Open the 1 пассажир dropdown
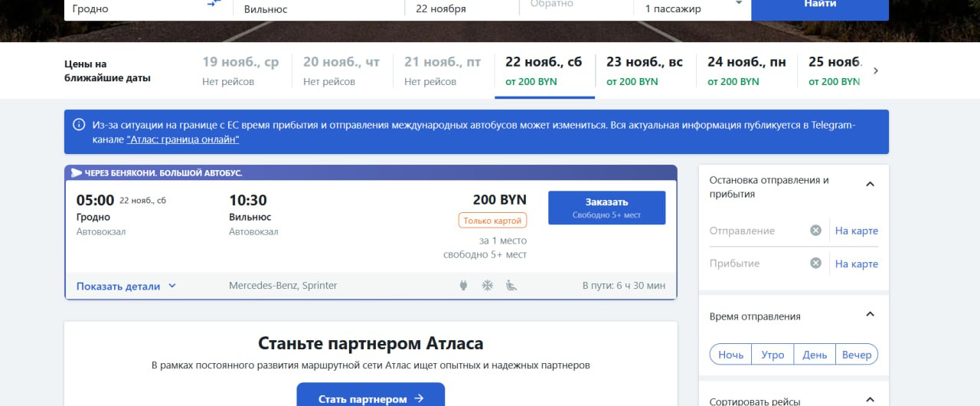This screenshot has height=406, width=980. [692, 8]
